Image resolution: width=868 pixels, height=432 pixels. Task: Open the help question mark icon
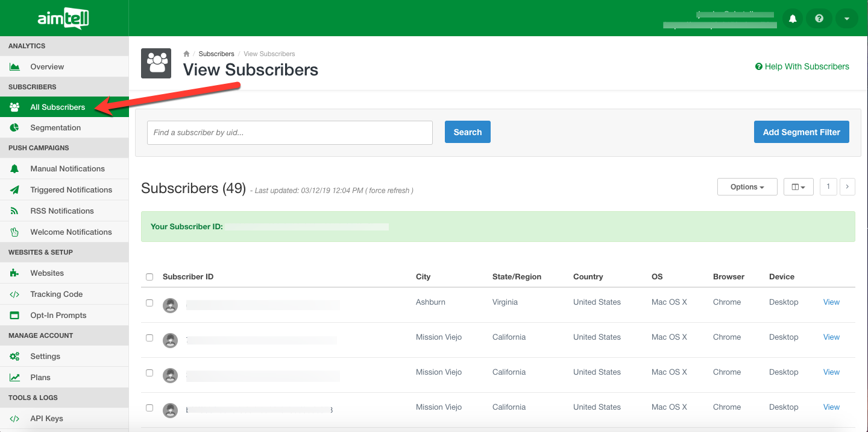click(x=819, y=19)
